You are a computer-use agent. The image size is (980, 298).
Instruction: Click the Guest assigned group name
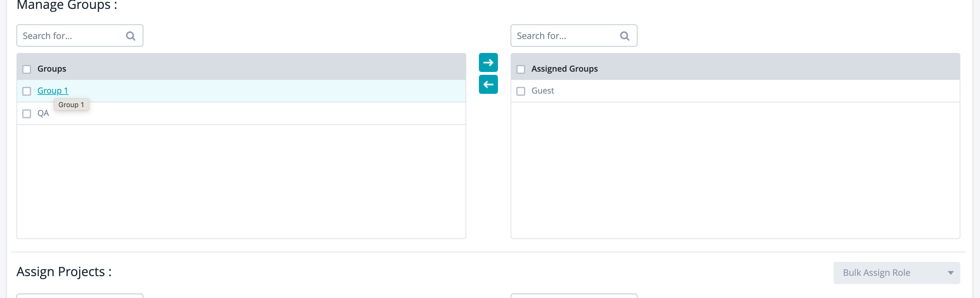(x=542, y=91)
